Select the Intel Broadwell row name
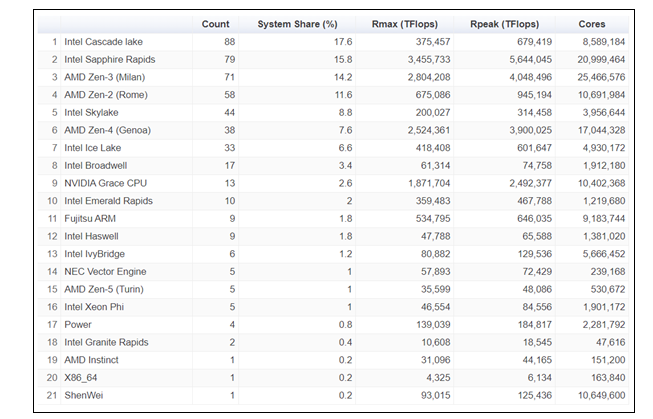This screenshot has width=653, height=419. (x=95, y=165)
